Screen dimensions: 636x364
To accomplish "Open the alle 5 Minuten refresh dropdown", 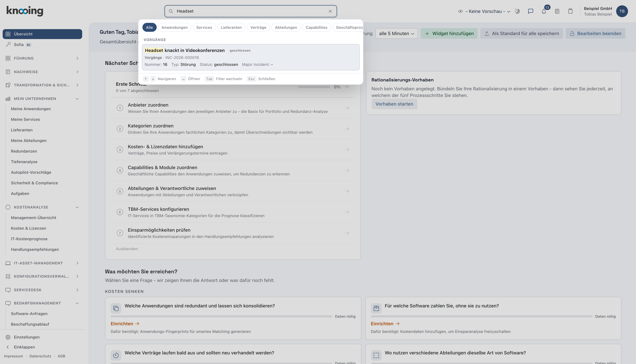I will click(396, 33).
